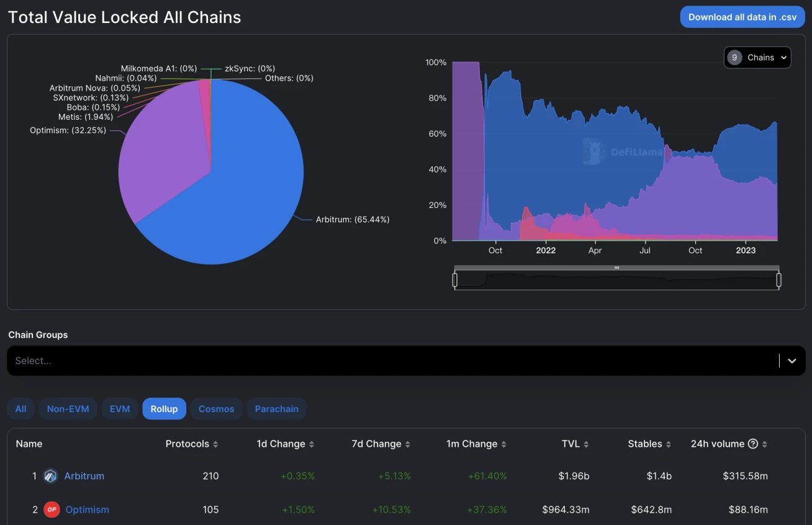
Task: Sort by 1m Change column arrows
Action: [x=504, y=444]
